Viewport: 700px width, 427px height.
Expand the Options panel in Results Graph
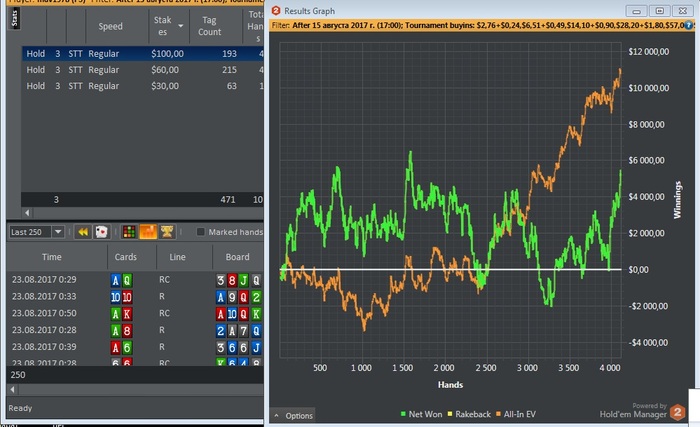[x=293, y=415]
